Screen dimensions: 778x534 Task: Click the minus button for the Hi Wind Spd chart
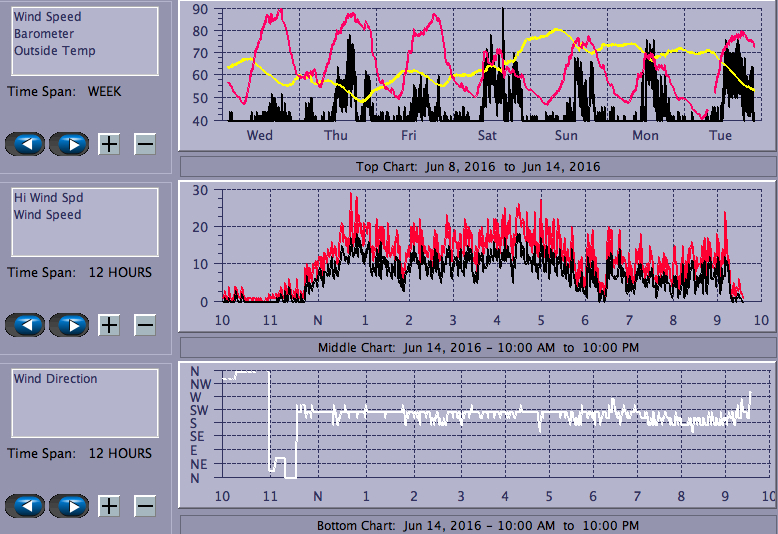(x=145, y=325)
